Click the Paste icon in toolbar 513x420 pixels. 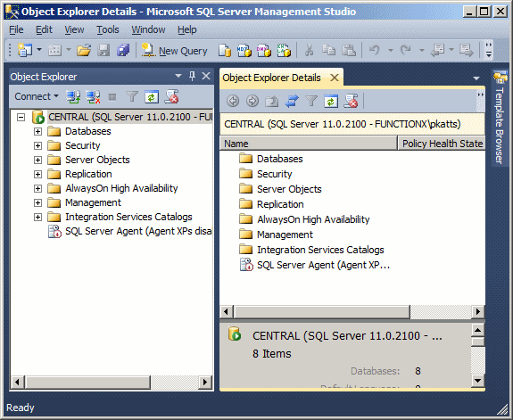pyautogui.click(x=349, y=50)
